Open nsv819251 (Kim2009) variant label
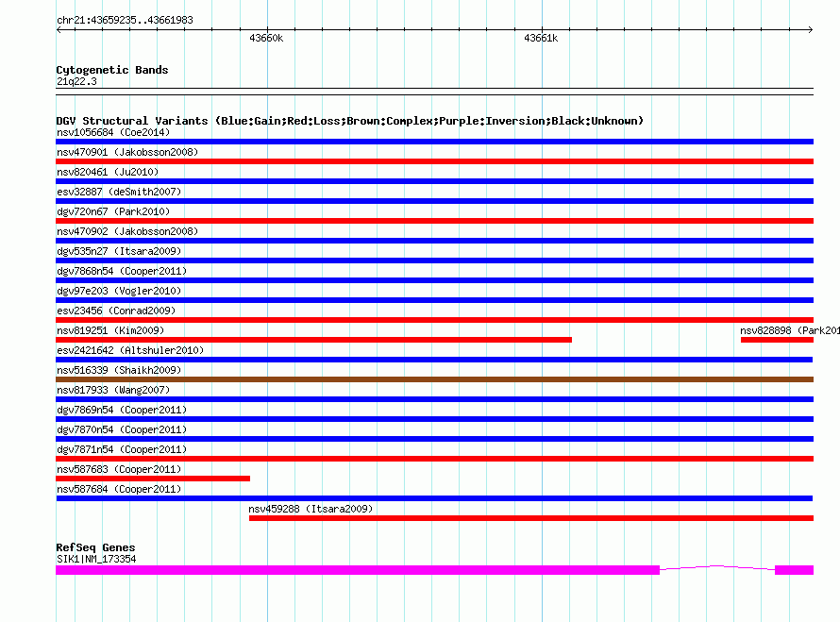840x622 pixels. 110,330
